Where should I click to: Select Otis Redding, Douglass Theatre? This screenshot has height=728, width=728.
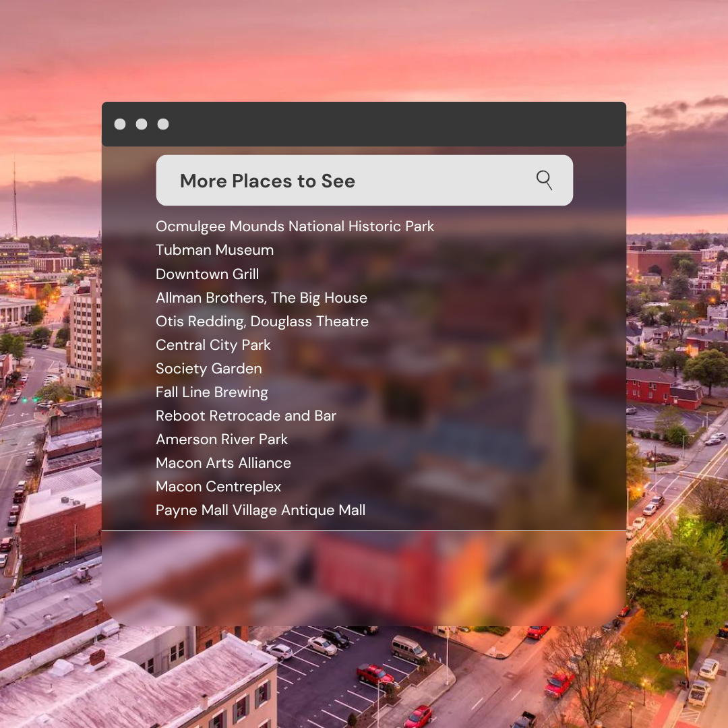(262, 322)
